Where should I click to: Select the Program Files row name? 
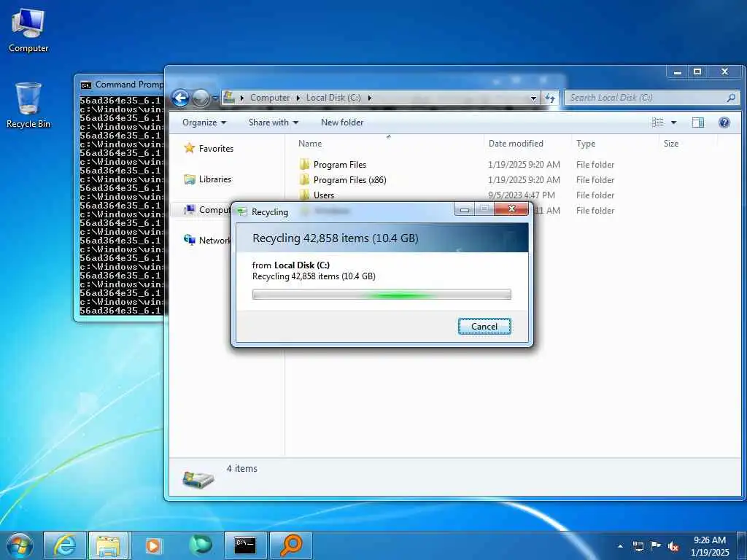[340, 165]
